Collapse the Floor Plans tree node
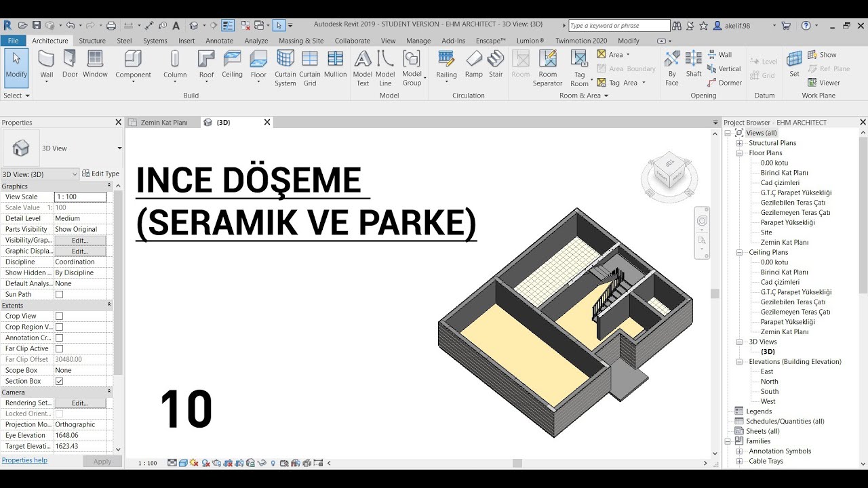Viewport: 868px width, 488px height. point(739,153)
